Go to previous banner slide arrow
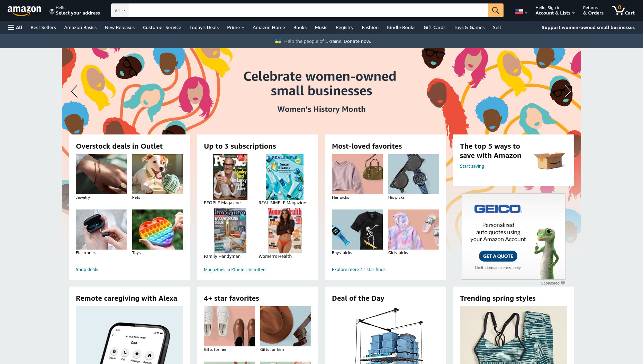 [x=74, y=91]
